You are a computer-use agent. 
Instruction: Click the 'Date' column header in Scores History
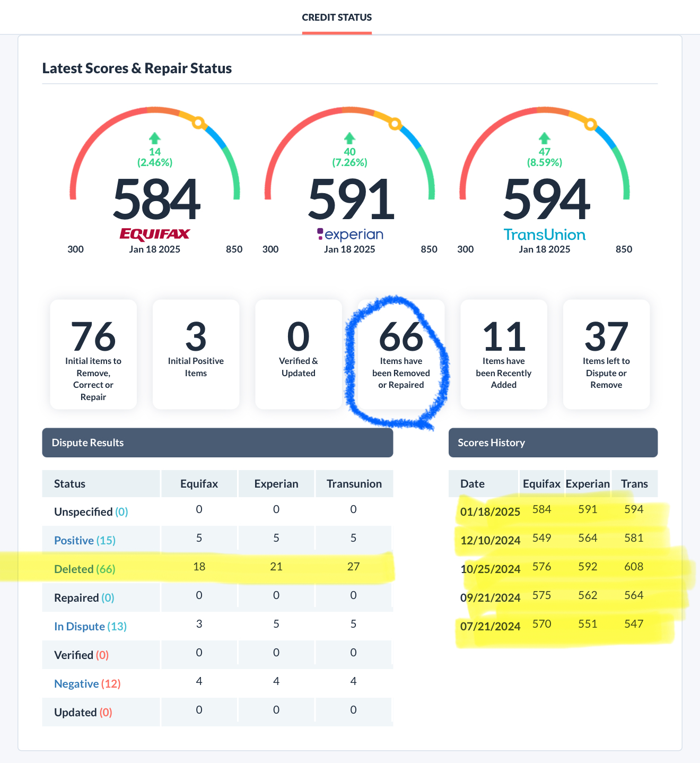point(472,483)
